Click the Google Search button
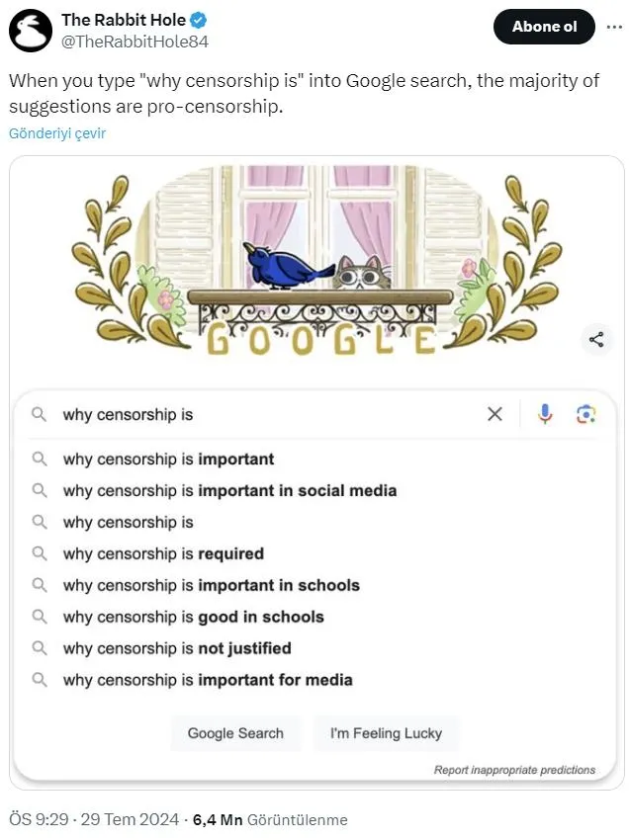 pos(235,733)
